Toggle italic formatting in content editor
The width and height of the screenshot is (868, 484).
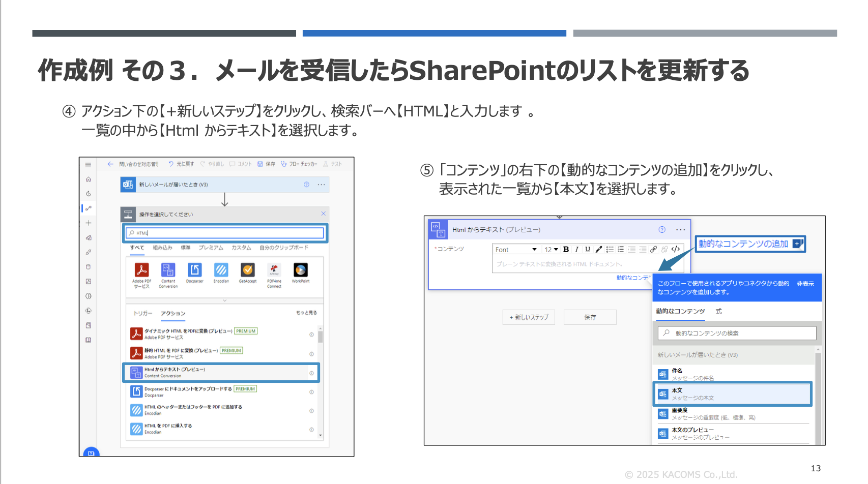[x=576, y=249]
